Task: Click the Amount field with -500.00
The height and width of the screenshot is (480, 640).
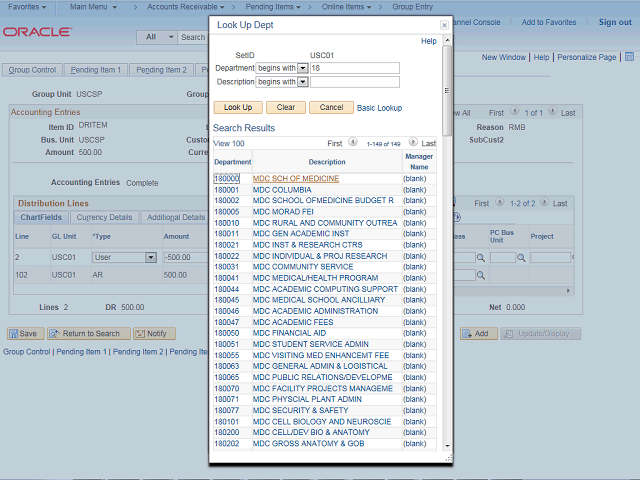Action: coord(186,258)
